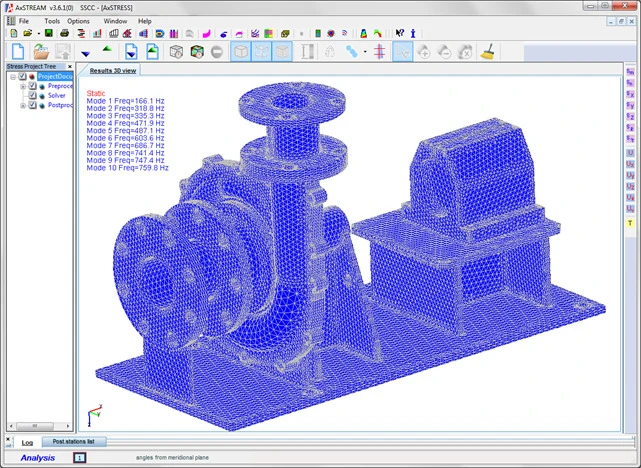Toggle the ProjectDocument checkbox in tree
The image size is (641, 468).
point(23,77)
